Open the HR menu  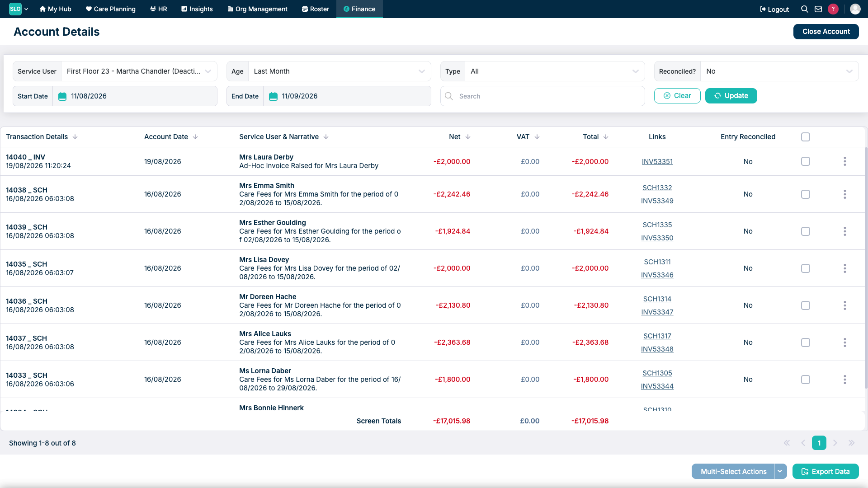point(159,9)
